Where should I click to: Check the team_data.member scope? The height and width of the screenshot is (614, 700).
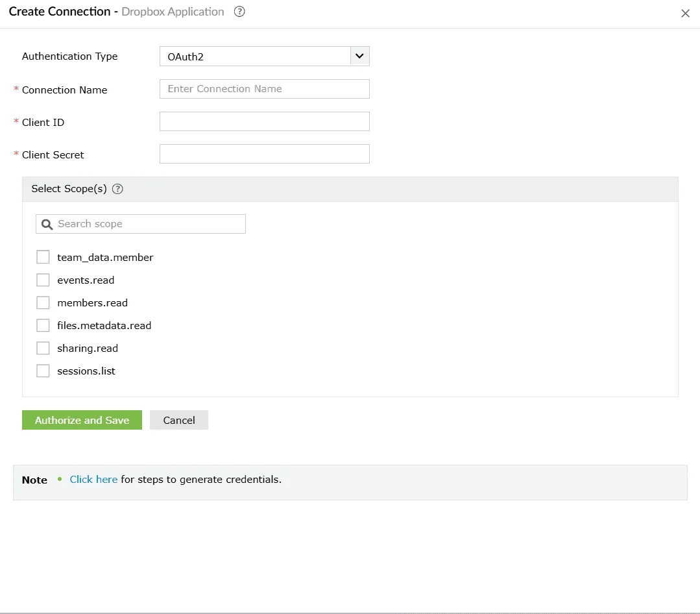(43, 257)
